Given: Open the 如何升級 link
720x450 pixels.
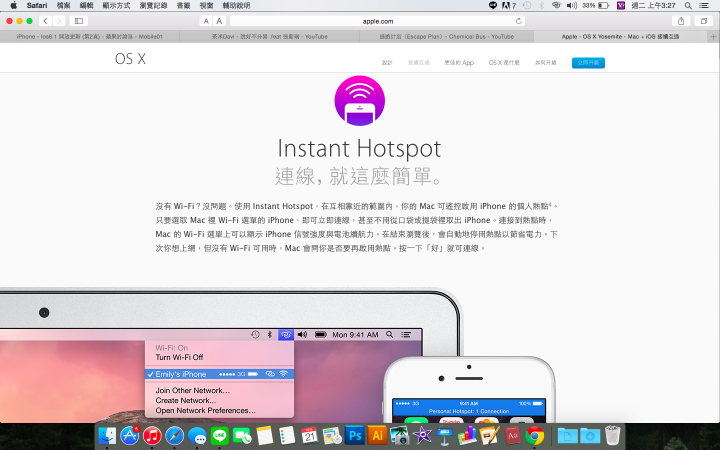Looking at the screenshot, I should click(x=546, y=62).
